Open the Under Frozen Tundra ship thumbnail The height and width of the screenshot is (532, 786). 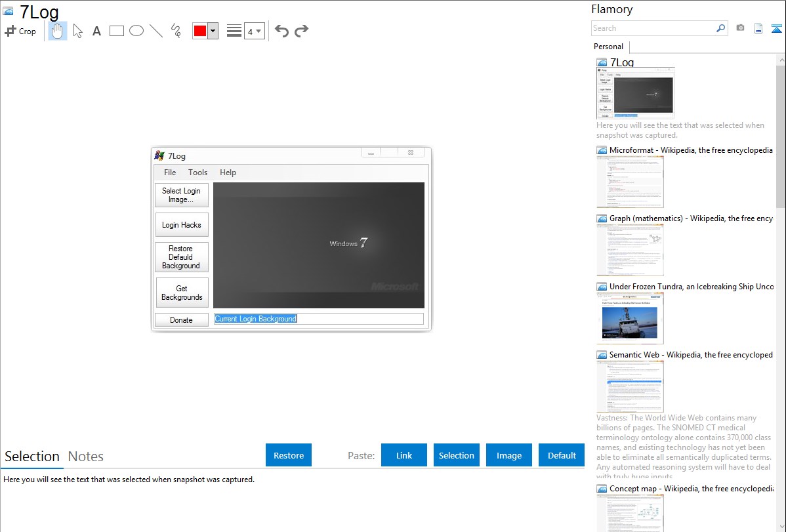click(630, 318)
